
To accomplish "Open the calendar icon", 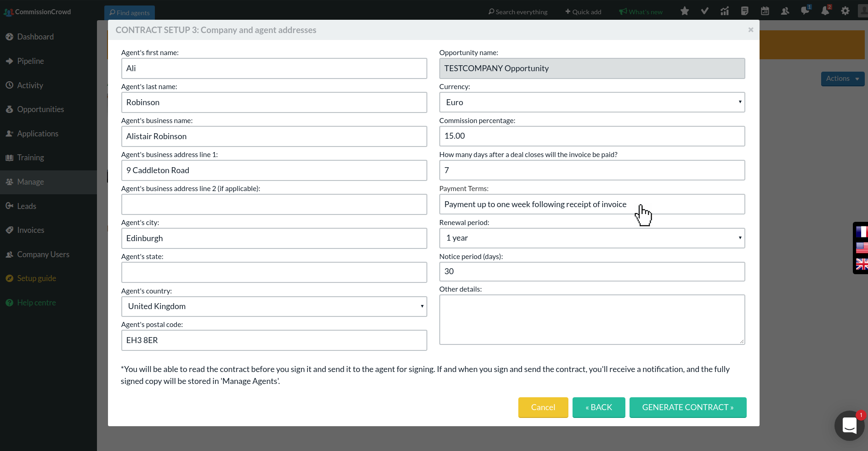I will coord(765,11).
